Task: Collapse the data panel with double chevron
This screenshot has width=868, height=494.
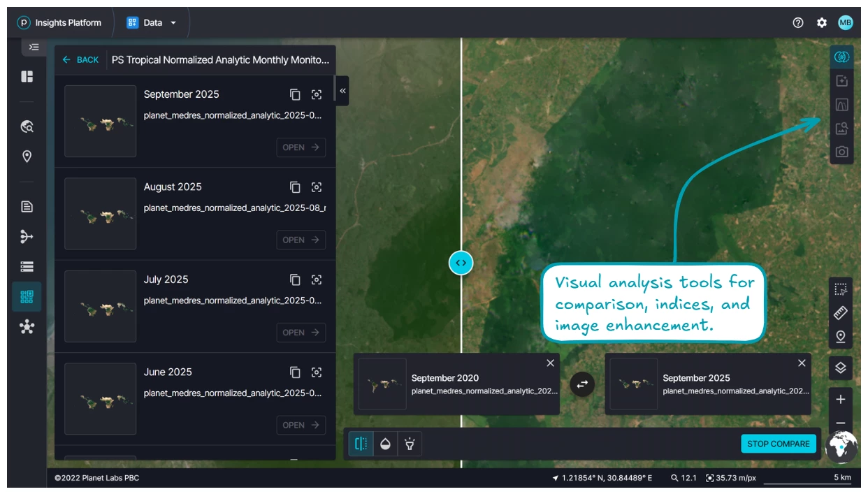Action: tap(342, 91)
